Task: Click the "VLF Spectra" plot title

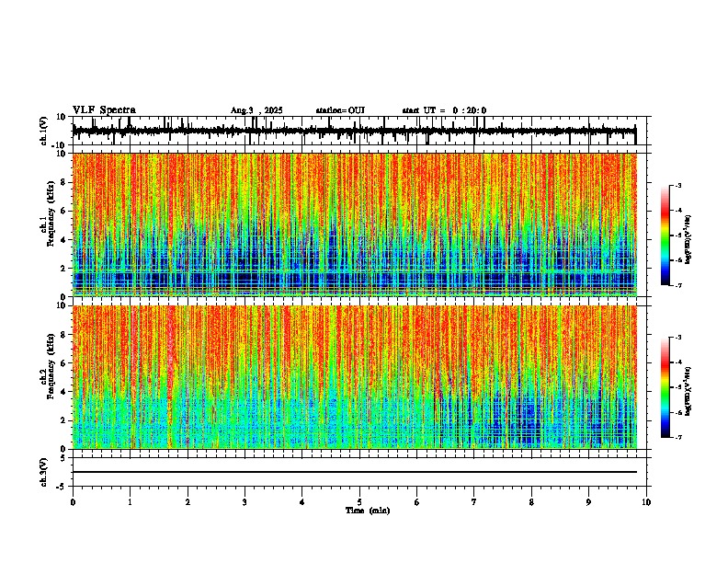Action: pos(104,110)
